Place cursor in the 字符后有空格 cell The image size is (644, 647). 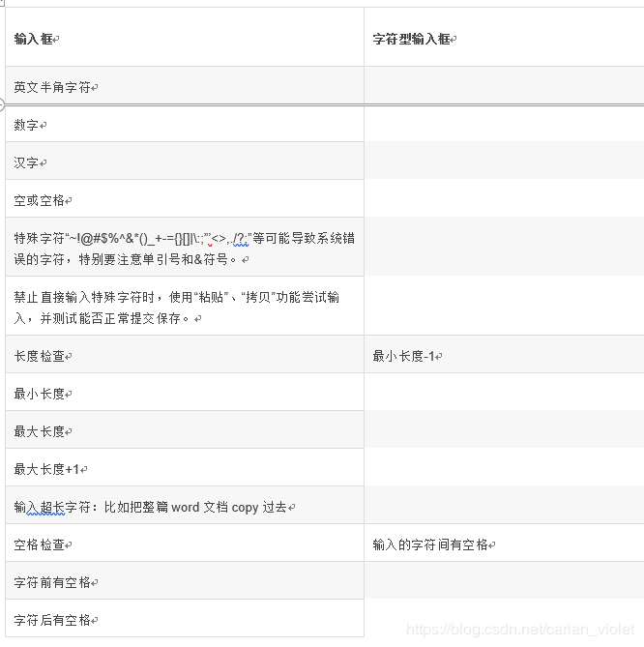pyautogui.click(x=54, y=620)
